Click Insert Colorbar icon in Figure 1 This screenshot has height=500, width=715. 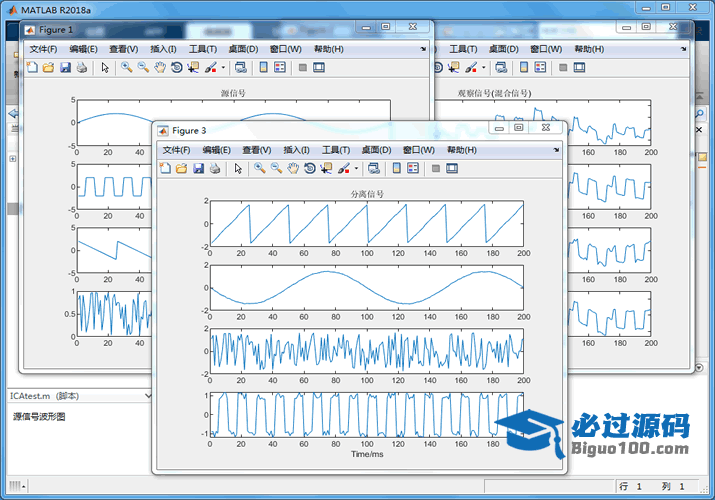click(264, 67)
